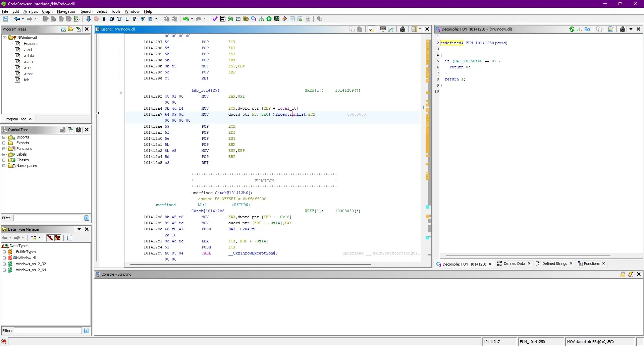
Task: Expand the Functions folder in Symbol Tree
Action: point(4,149)
